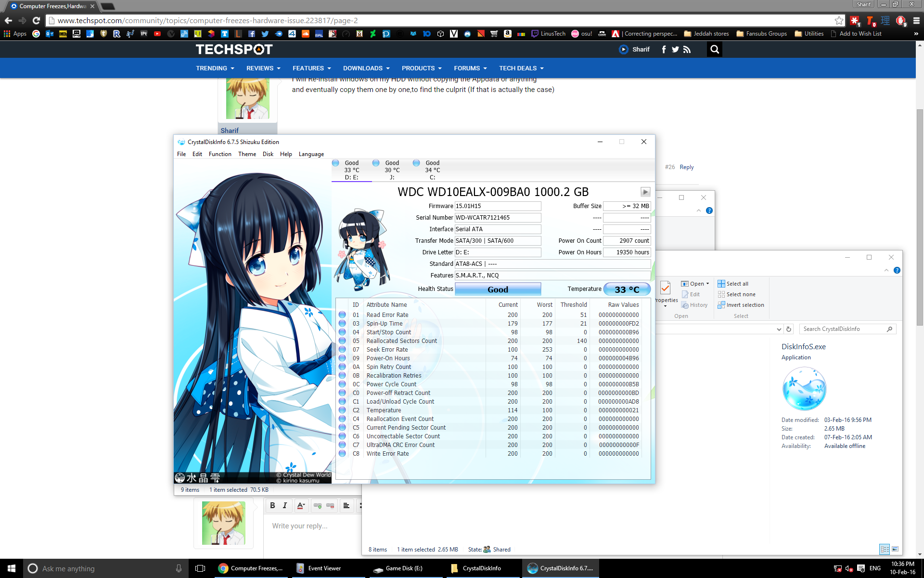924x578 pixels.
Task: Click the Bold icon in reply editor
Action: click(272, 505)
